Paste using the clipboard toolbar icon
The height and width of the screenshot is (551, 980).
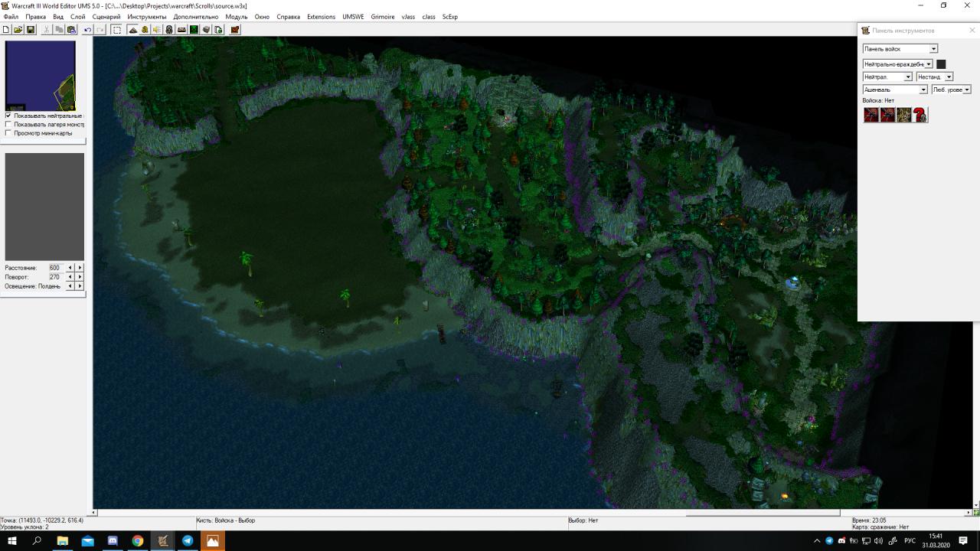coord(71,30)
